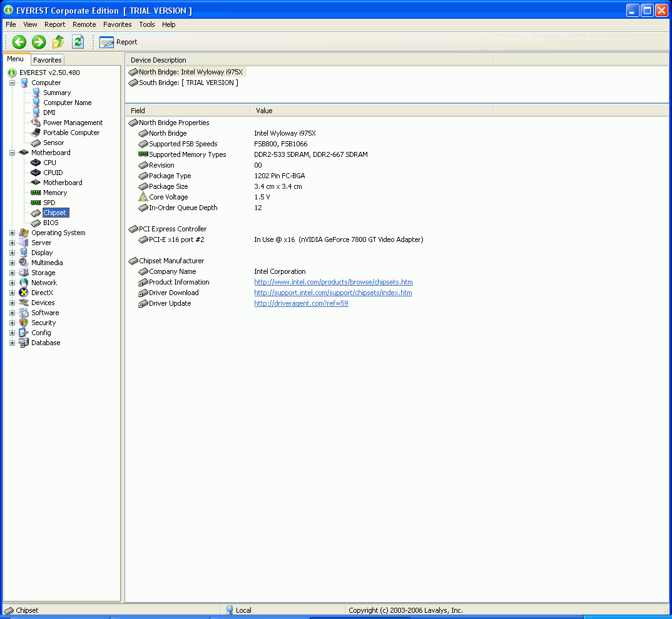Open the Tools menu

point(147,24)
